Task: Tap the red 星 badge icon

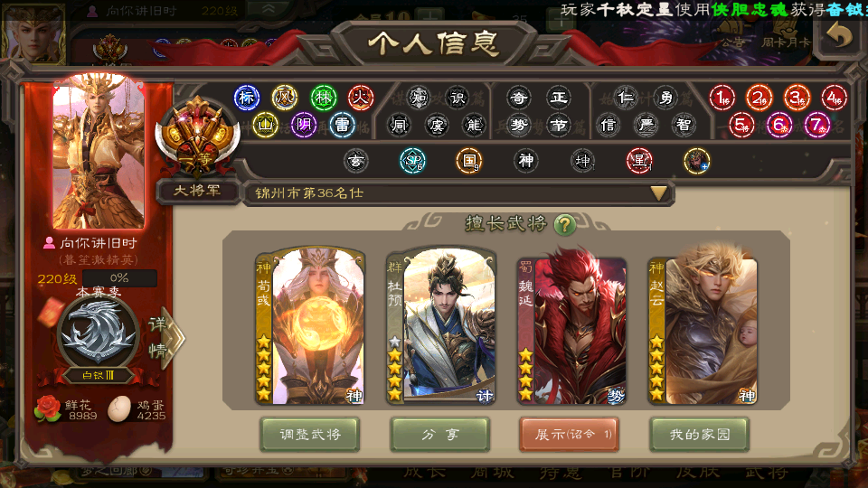Action: 639,161
